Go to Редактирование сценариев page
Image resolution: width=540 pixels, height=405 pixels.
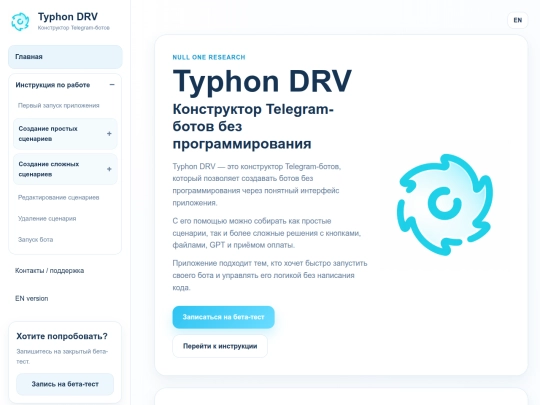point(59,198)
